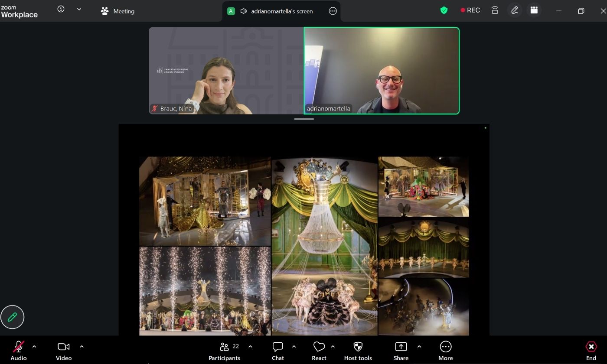Click the Zoom Workplace logo
The height and width of the screenshot is (364, 607).
pos(19,12)
